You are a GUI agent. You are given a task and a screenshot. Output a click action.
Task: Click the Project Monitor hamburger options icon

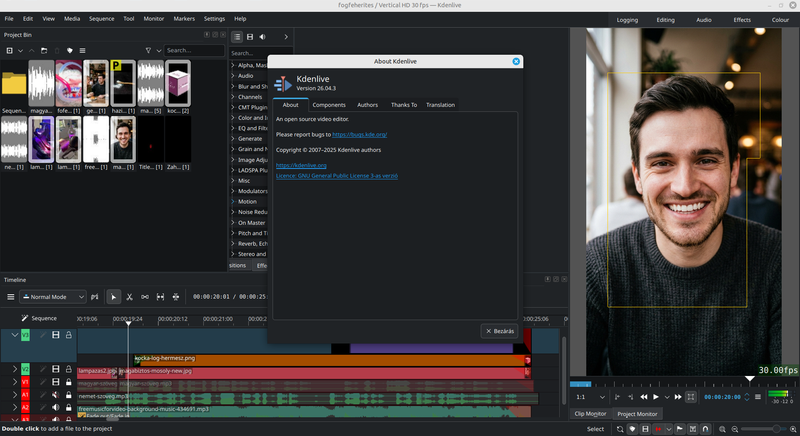758,397
